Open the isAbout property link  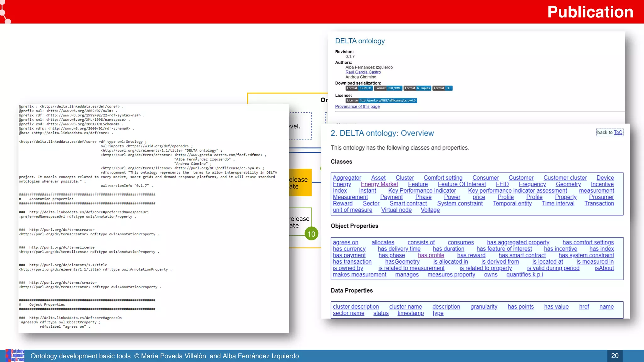pyautogui.click(x=604, y=268)
